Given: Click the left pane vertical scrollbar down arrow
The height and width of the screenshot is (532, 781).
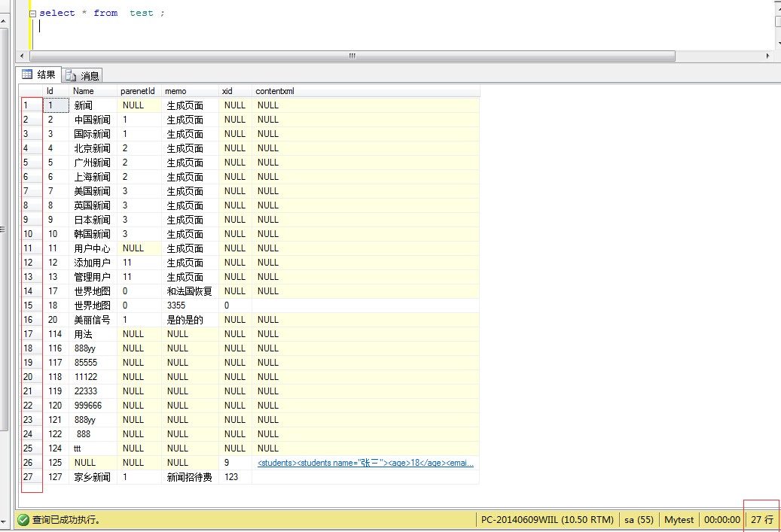Looking at the screenshot, I should click(4, 522).
